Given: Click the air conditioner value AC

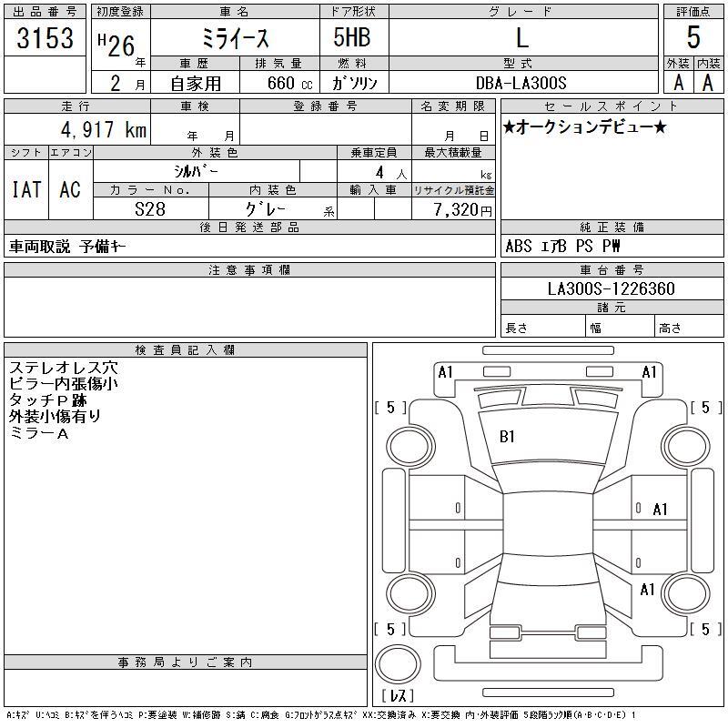Looking at the screenshot, I should [70, 189].
